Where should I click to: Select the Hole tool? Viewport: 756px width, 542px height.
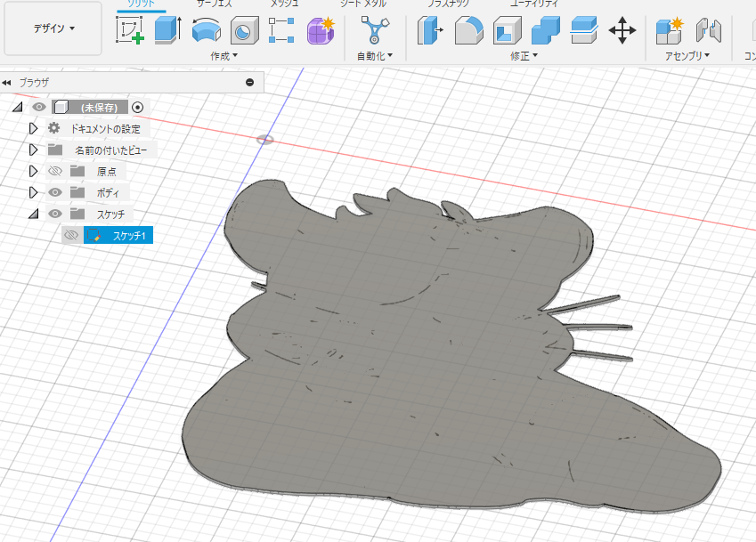(245, 30)
